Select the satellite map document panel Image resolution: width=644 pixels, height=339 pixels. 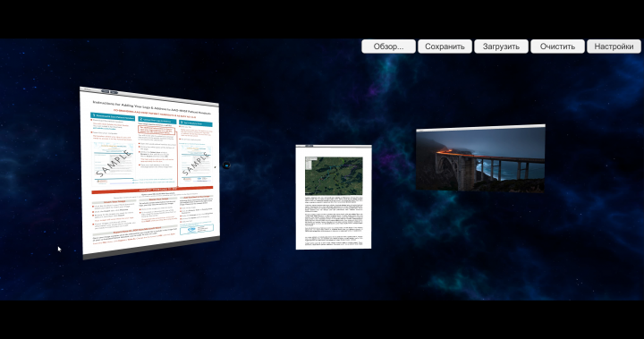tap(334, 197)
